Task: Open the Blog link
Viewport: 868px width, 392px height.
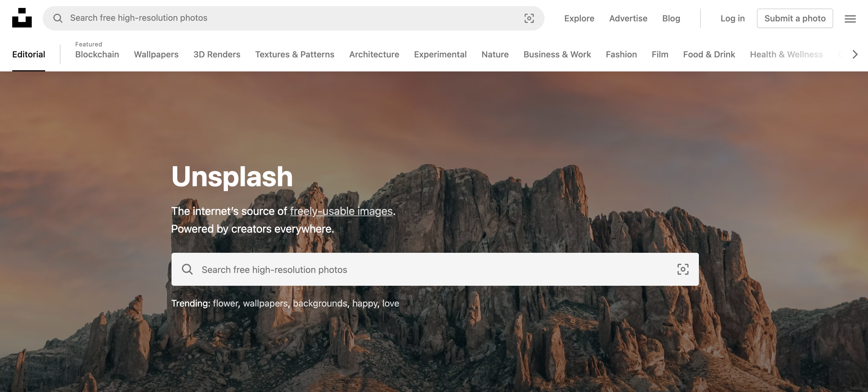Action: click(671, 18)
